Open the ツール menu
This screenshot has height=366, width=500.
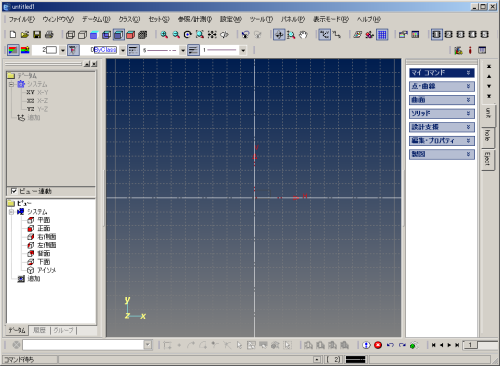[x=261, y=19]
